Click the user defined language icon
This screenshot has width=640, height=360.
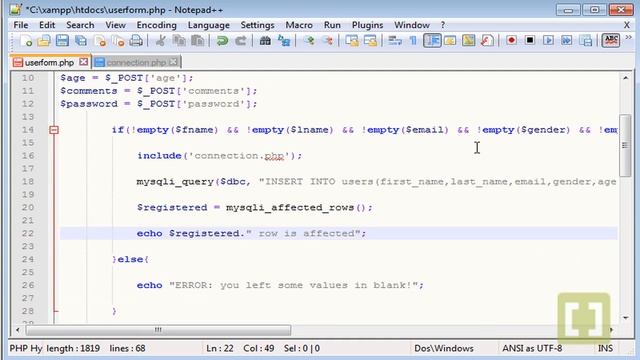[x=450, y=41]
